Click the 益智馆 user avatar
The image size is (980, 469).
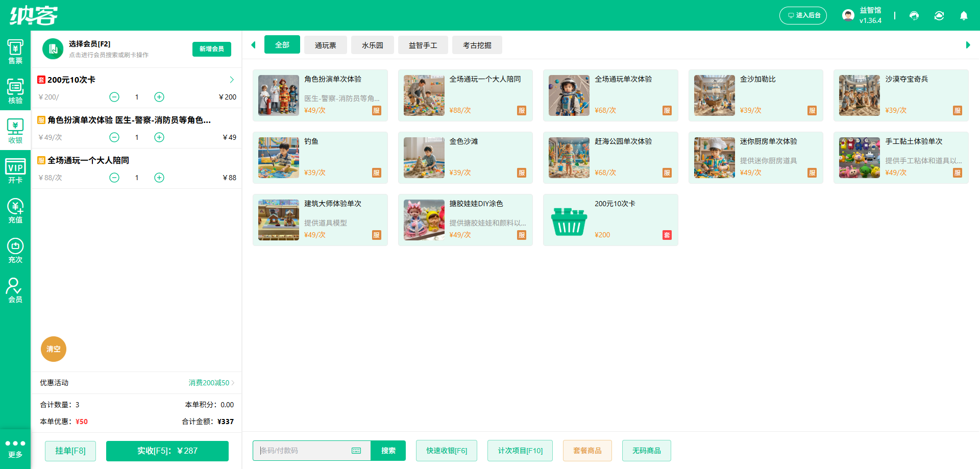click(848, 15)
